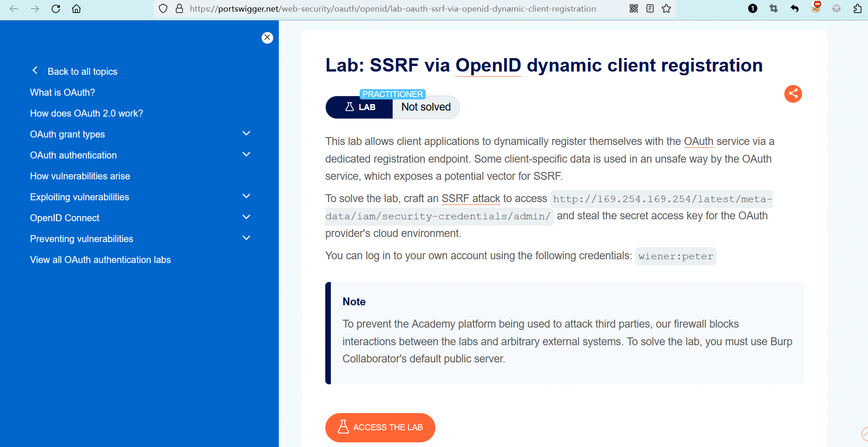Viewport: 868px width, 447px height.
Task: Click the crop screenshot toolbar icon
Action: coord(774,9)
